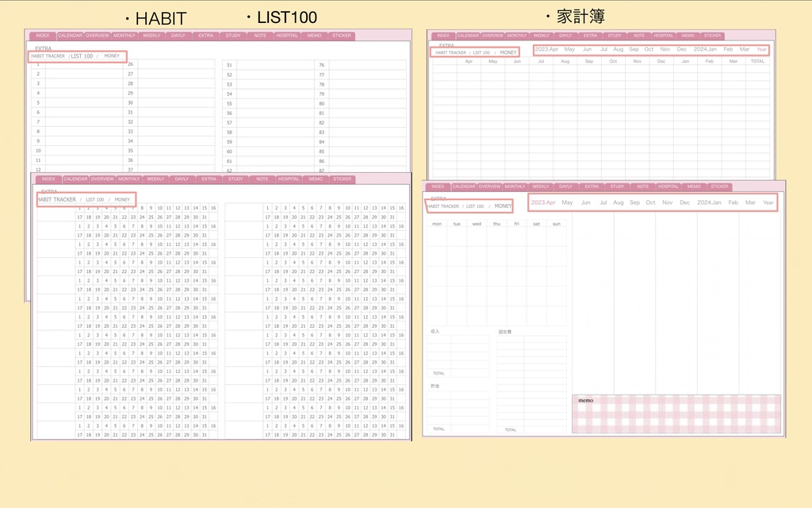Click LIST 100 link on the habit tracker page

click(95, 199)
